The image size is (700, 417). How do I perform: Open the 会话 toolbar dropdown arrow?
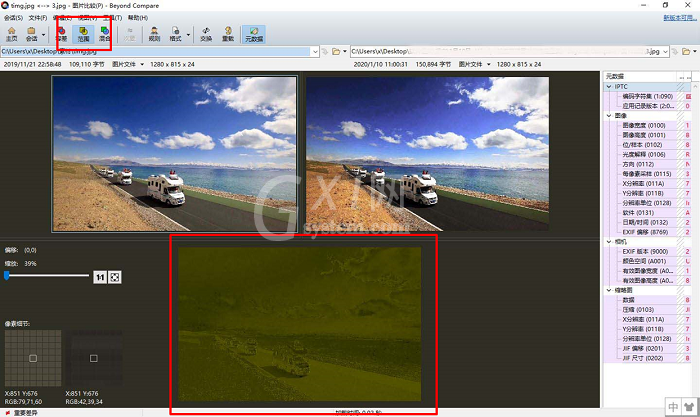pyautogui.click(x=43, y=34)
